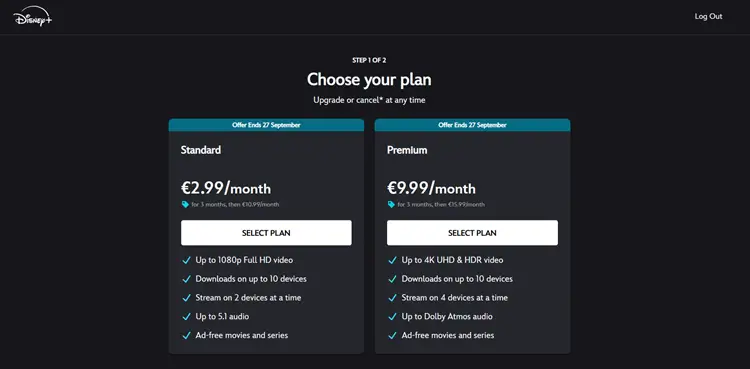The width and height of the screenshot is (750, 369).
Task: Click the €9.99/month price text
Action: [431, 188]
